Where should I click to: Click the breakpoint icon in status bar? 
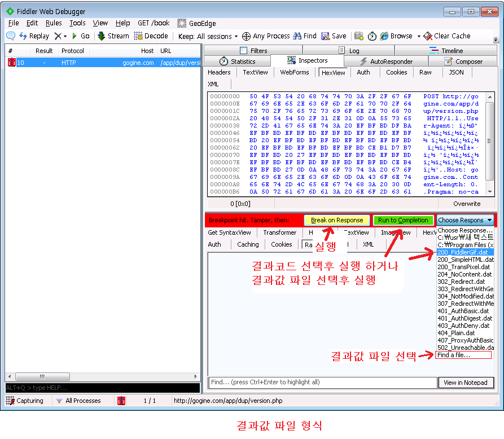pyautogui.click(x=121, y=401)
